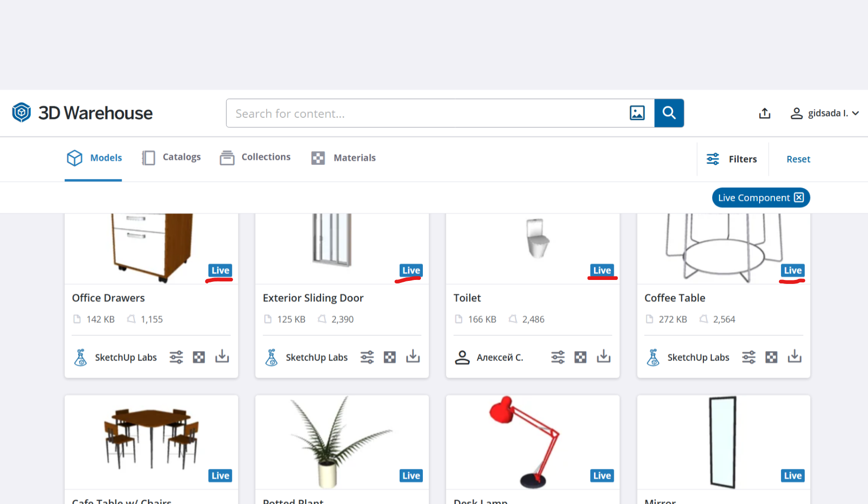Open the Materials tab
The width and height of the screenshot is (868, 504).
coord(344,158)
